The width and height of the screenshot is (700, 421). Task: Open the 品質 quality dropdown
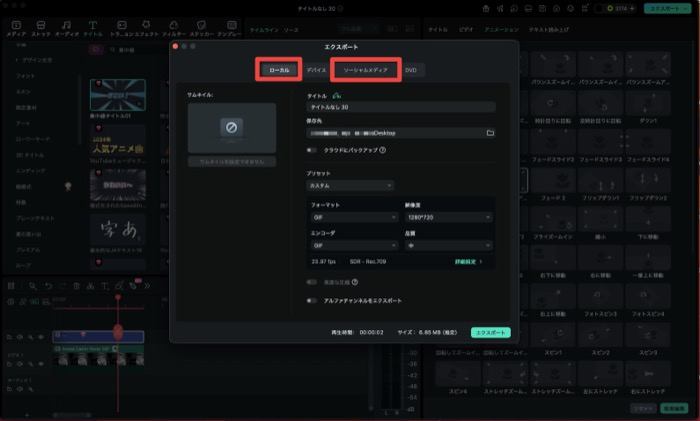pyautogui.click(x=448, y=246)
